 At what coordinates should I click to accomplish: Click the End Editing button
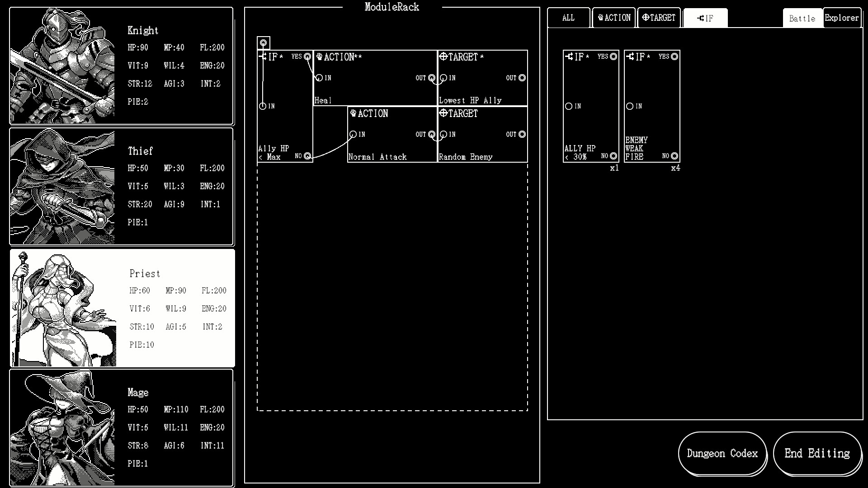pos(817,453)
